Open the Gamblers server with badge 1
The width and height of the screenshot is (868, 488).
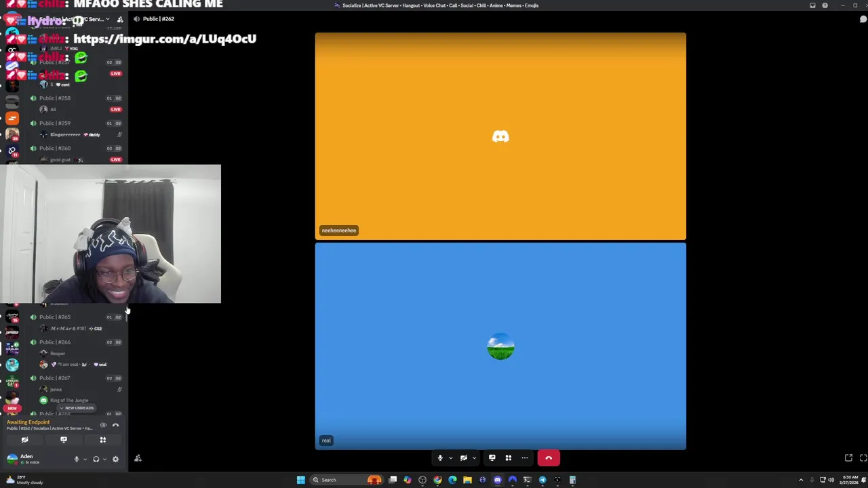pyautogui.click(x=12, y=382)
